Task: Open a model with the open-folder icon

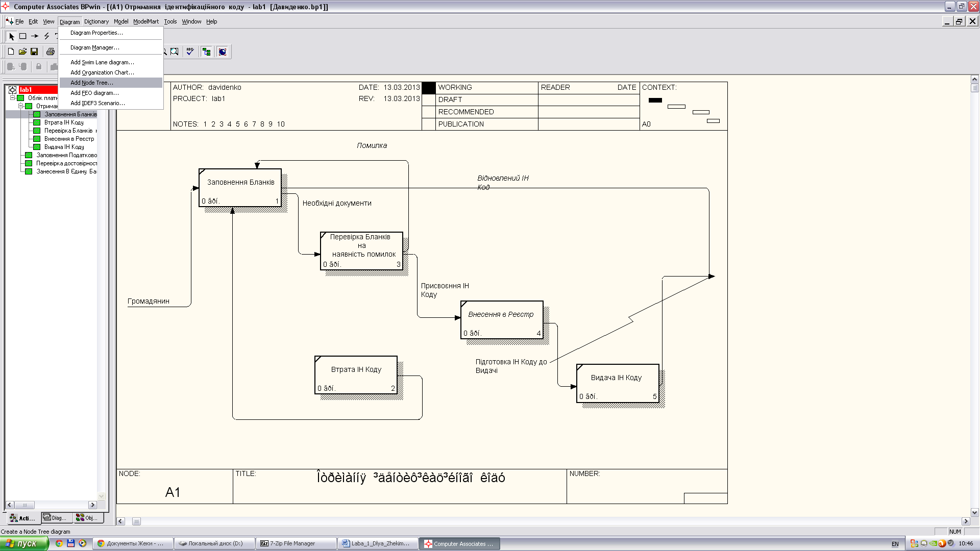Action: [x=22, y=52]
